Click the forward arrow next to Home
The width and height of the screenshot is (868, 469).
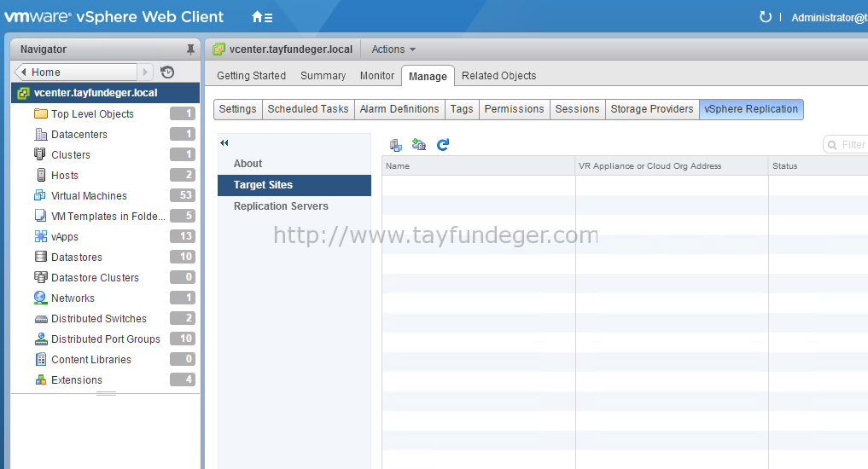146,72
